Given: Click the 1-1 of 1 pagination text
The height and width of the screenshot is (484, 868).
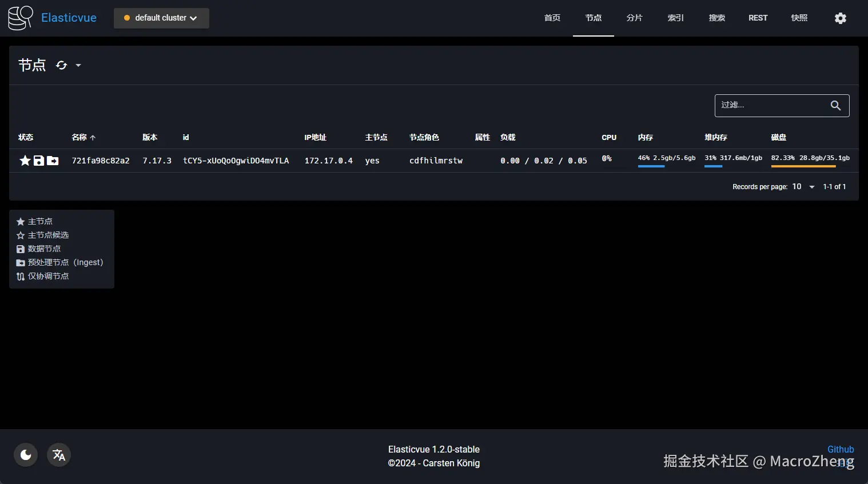Looking at the screenshot, I should (x=834, y=187).
